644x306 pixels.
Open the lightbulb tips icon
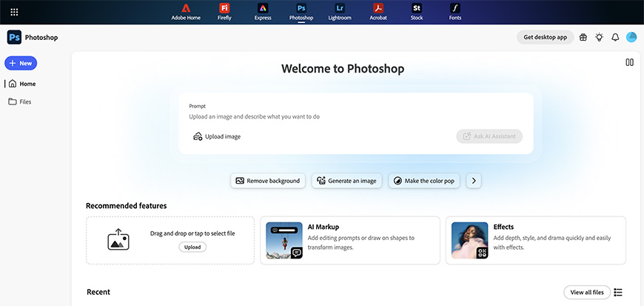(600, 38)
